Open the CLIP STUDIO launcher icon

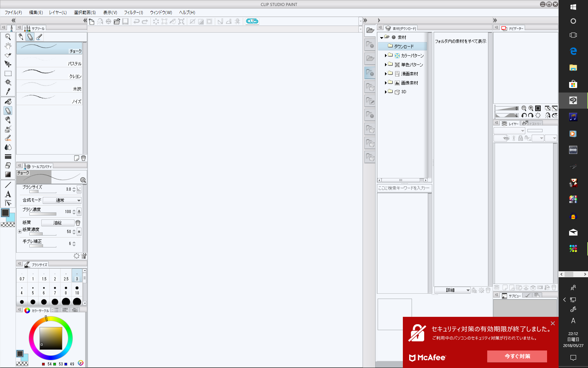[252, 21]
